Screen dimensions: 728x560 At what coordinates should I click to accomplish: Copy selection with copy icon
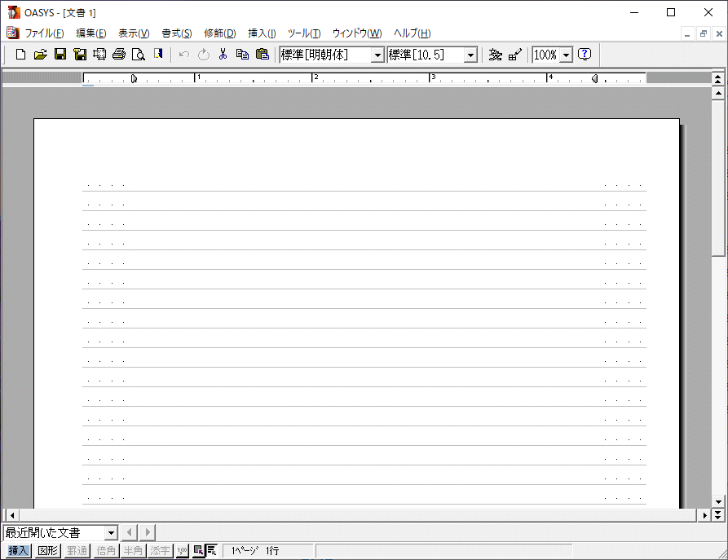point(242,55)
